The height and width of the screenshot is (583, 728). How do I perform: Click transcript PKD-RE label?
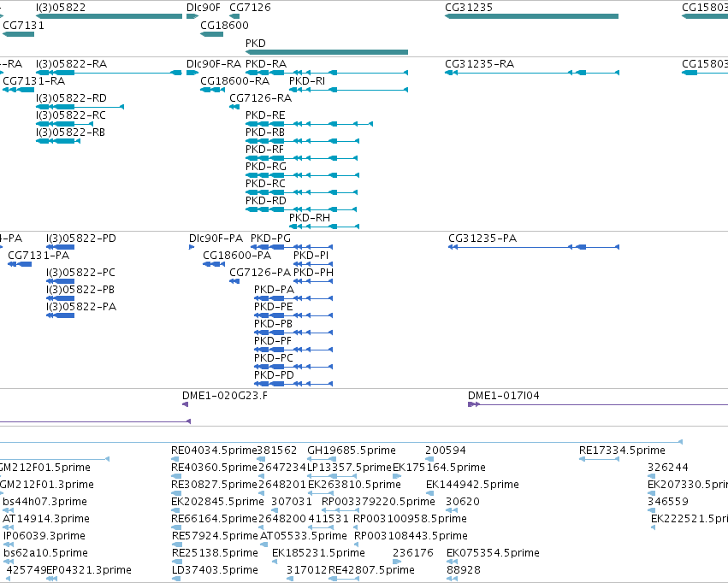coord(265,115)
